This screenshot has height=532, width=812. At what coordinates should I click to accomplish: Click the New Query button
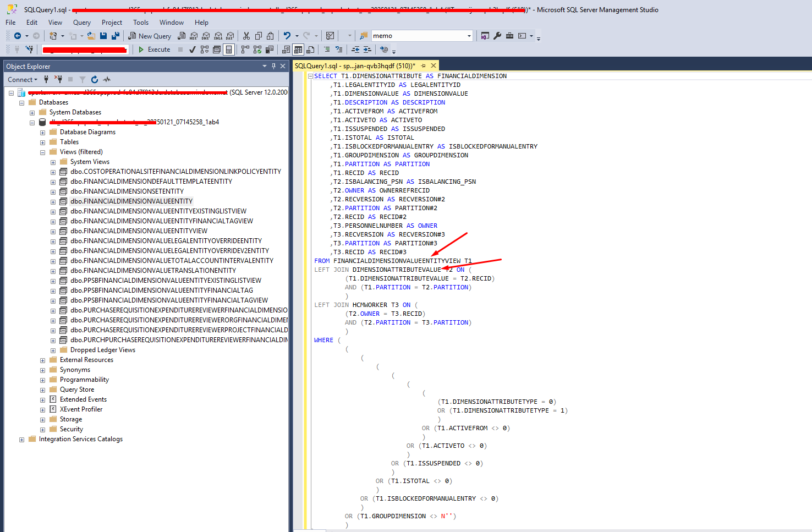pyautogui.click(x=150, y=36)
